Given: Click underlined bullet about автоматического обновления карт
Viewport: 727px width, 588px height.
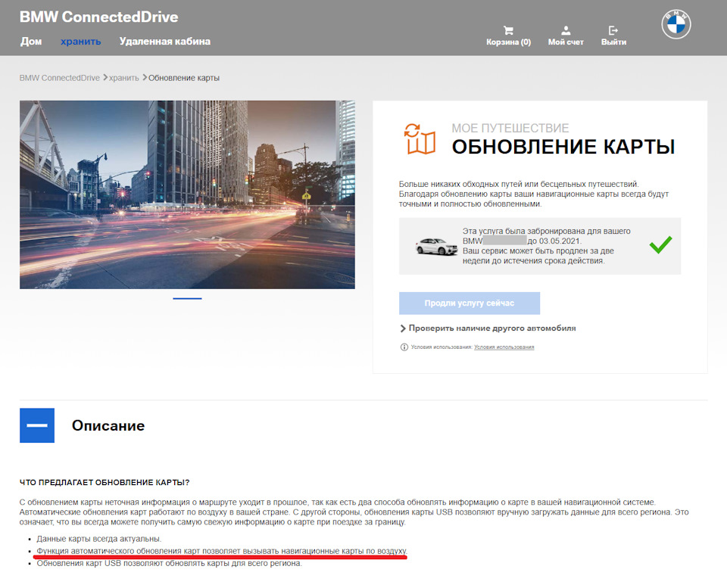Looking at the screenshot, I should coord(222,551).
